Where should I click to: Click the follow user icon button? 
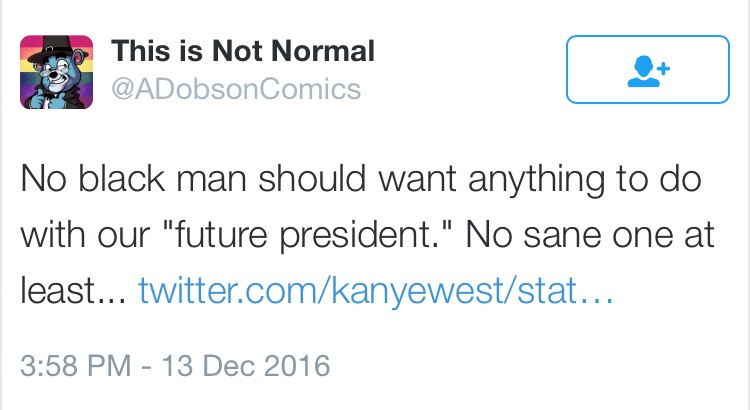[648, 69]
